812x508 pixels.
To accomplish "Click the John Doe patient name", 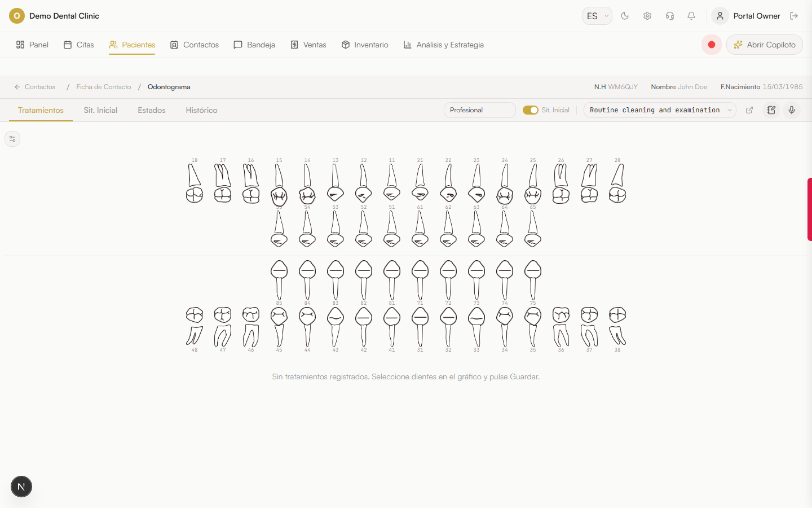I will (692, 87).
